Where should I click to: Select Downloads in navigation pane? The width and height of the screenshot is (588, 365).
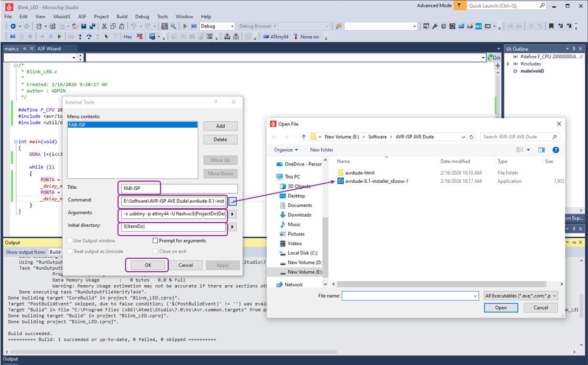point(300,215)
